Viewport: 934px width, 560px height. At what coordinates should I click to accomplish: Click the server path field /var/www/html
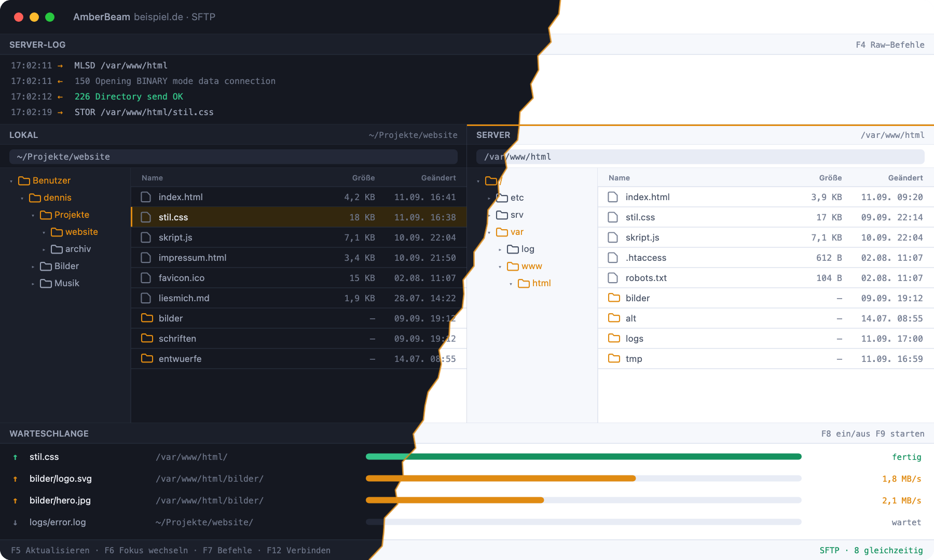[x=700, y=157]
